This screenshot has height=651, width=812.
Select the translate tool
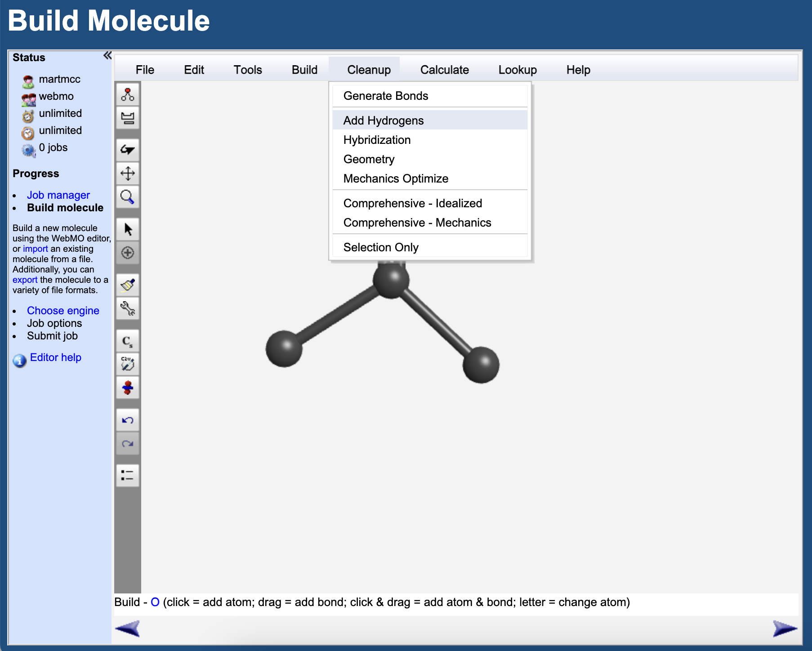[x=127, y=173]
